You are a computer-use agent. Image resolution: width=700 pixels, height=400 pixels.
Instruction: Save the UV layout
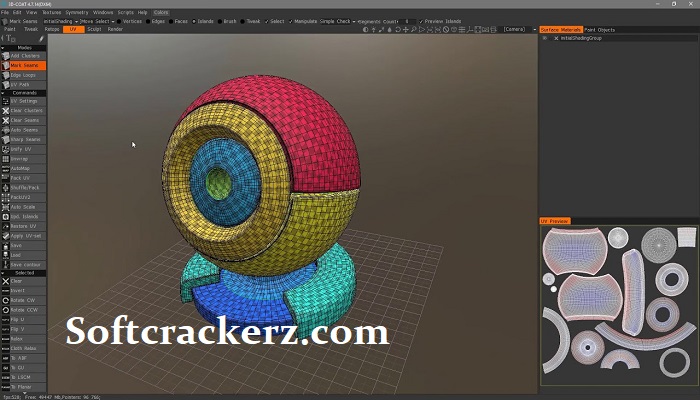23,246
